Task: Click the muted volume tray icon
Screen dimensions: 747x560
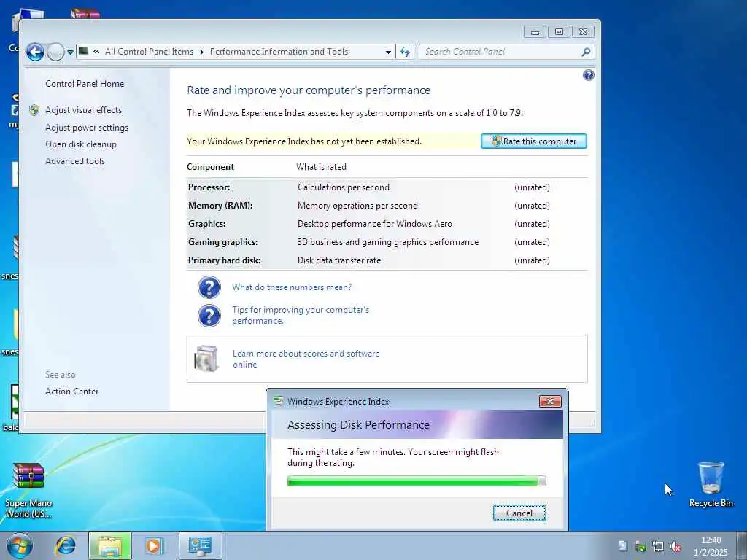Action: (x=675, y=547)
